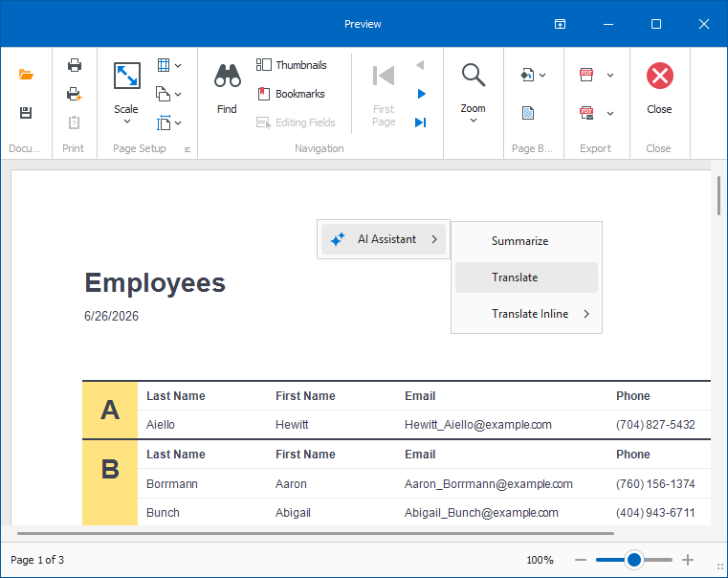Click the Page 1 of 3 status text
The image size is (728, 578).
click(37, 560)
